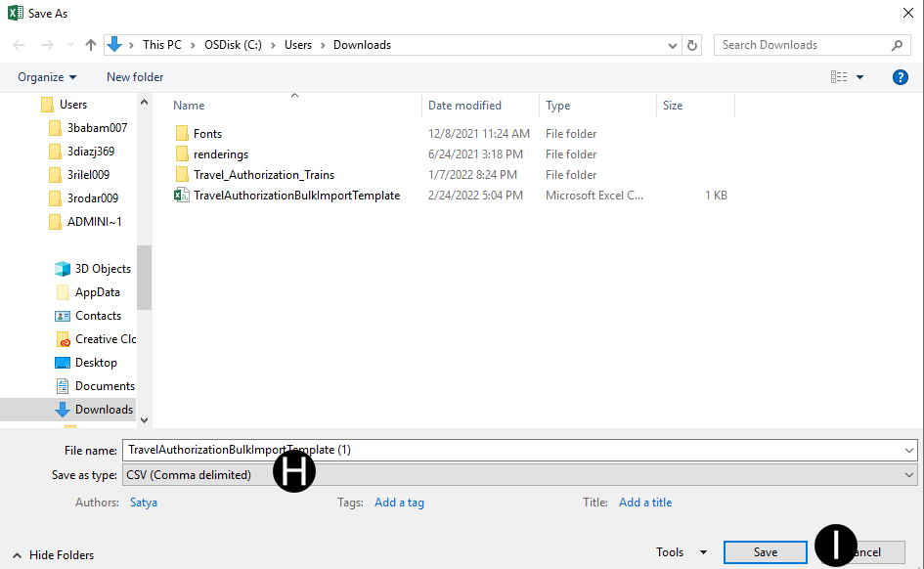
Task: Click the Change your view icon
Action: tap(839, 77)
